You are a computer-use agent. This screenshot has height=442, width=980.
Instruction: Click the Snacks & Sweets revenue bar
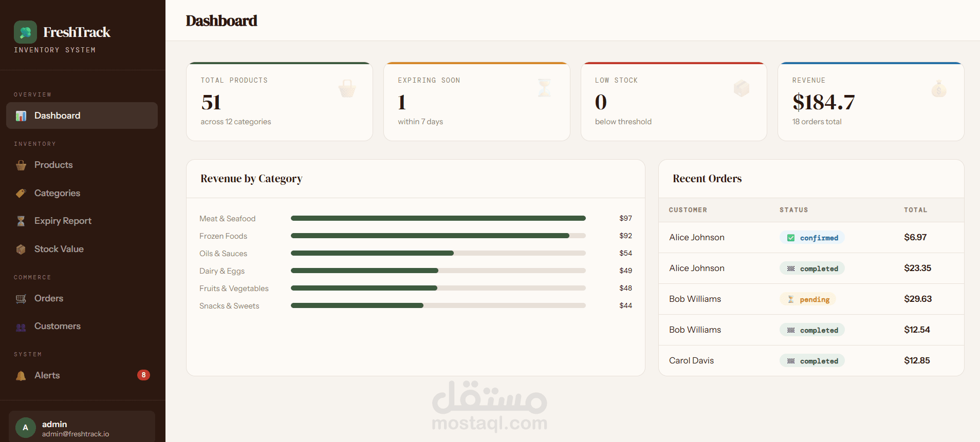[x=438, y=305]
